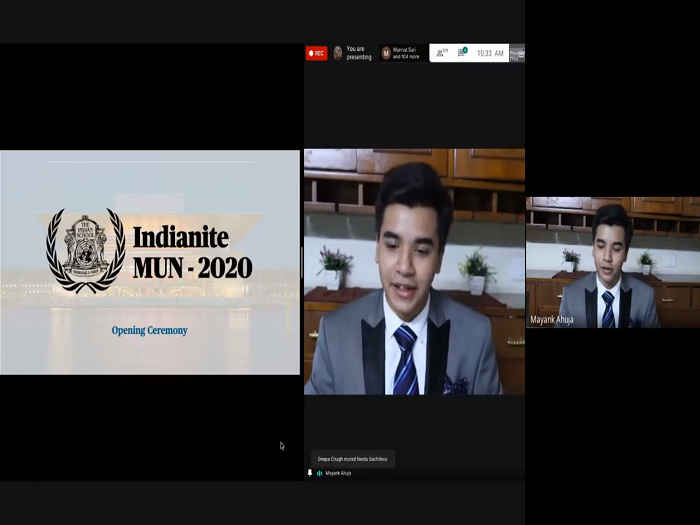Screen dimensions: 700x525
Task: Click 'Mannat Suri and 104 more' text
Action: tap(406, 53)
